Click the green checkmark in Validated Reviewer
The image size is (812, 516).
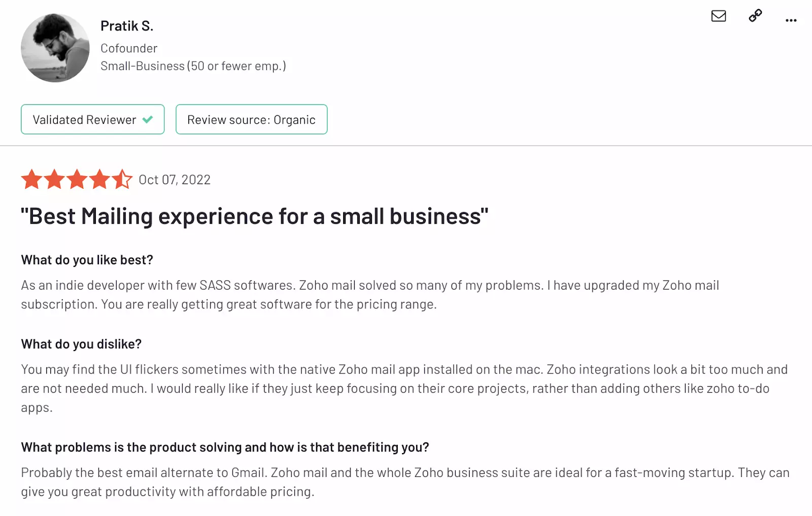[x=148, y=120]
